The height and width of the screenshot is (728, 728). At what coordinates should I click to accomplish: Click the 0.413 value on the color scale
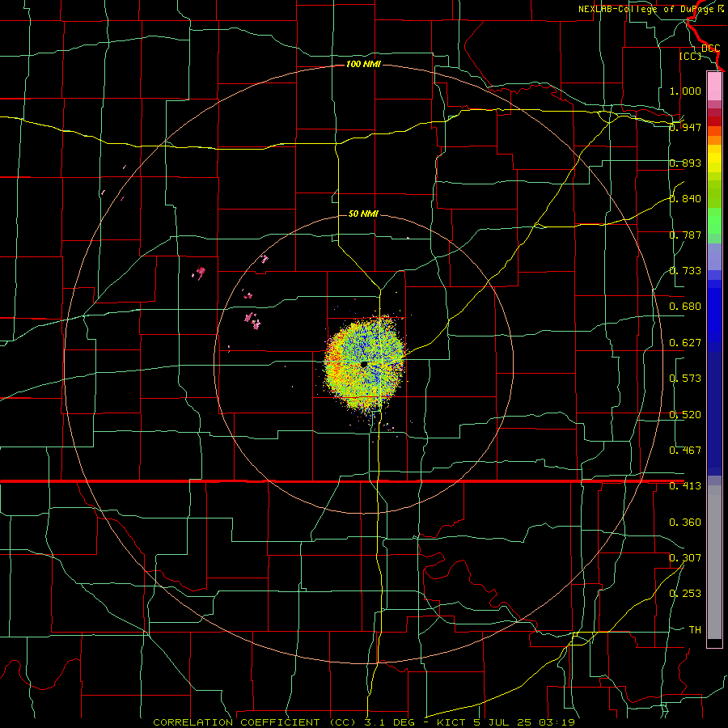685,486
